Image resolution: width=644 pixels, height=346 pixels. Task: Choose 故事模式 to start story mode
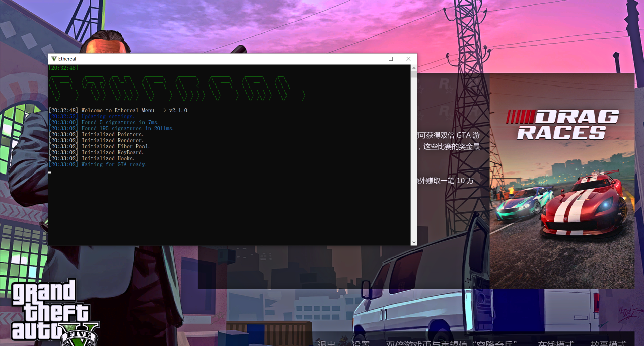tap(608, 343)
